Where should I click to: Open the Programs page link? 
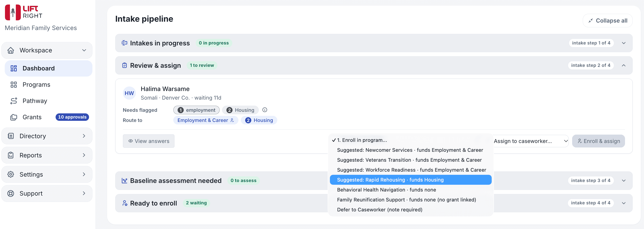click(x=49, y=85)
